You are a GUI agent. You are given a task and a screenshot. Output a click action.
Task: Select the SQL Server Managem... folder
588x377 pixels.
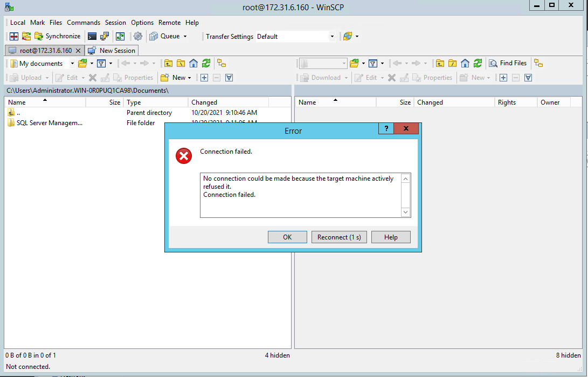click(x=49, y=122)
